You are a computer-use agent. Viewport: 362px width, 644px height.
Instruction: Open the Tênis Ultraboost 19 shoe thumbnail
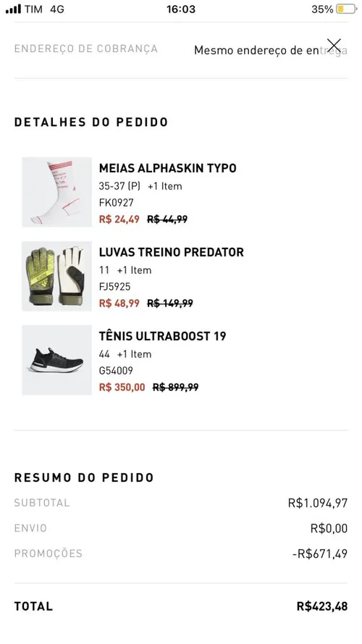(56, 360)
